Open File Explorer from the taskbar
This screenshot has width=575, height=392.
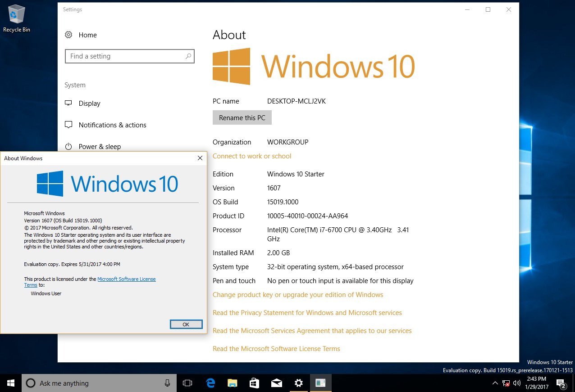[232, 383]
